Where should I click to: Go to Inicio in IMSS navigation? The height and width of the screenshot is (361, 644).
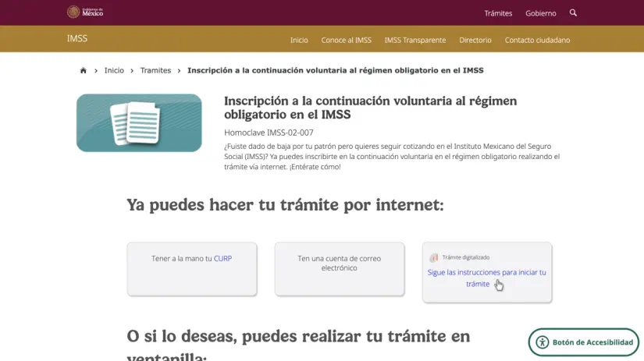pos(299,40)
